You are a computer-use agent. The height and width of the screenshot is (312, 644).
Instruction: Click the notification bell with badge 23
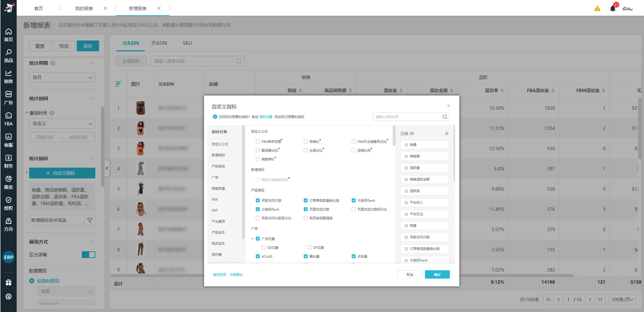613,9
